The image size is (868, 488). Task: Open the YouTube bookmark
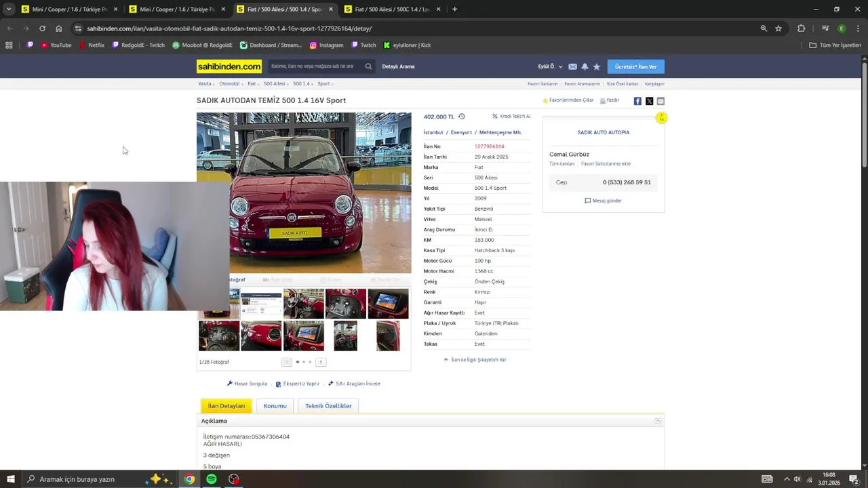[x=56, y=45]
